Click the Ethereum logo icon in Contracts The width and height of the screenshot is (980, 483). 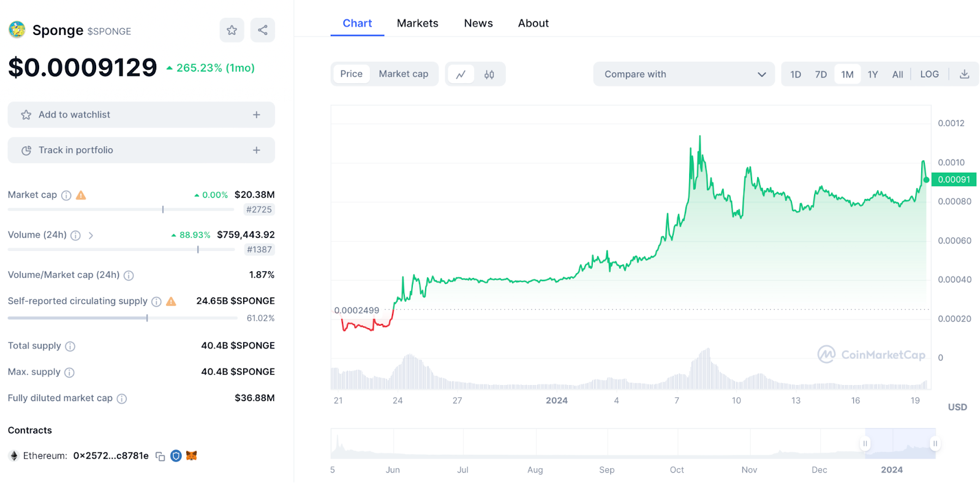tap(13, 455)
